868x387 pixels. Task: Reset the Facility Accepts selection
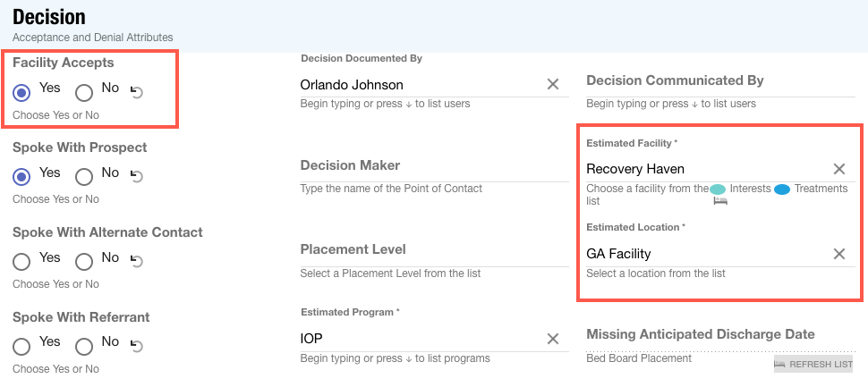[x=136, y=91]
